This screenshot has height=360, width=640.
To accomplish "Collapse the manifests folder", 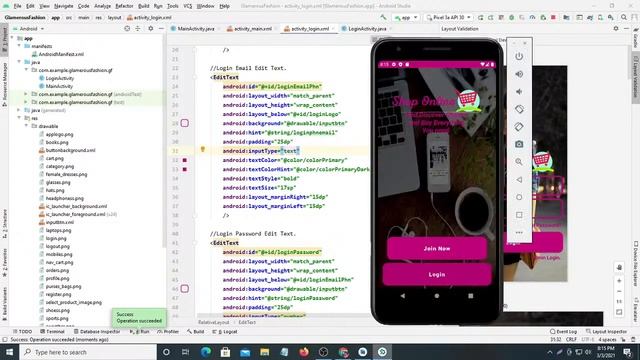I will click(x=19, y=46).
